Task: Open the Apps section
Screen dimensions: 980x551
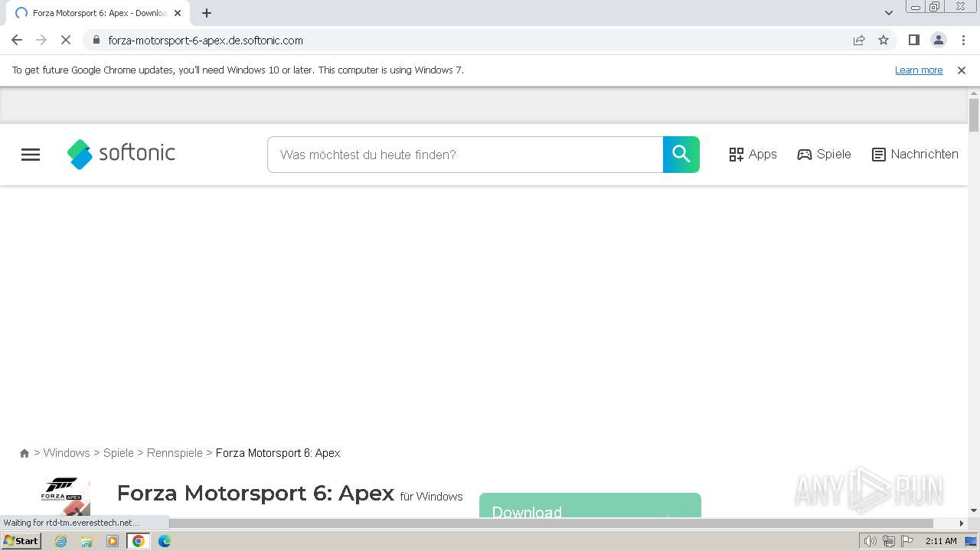Action: (x=753, y=155)
